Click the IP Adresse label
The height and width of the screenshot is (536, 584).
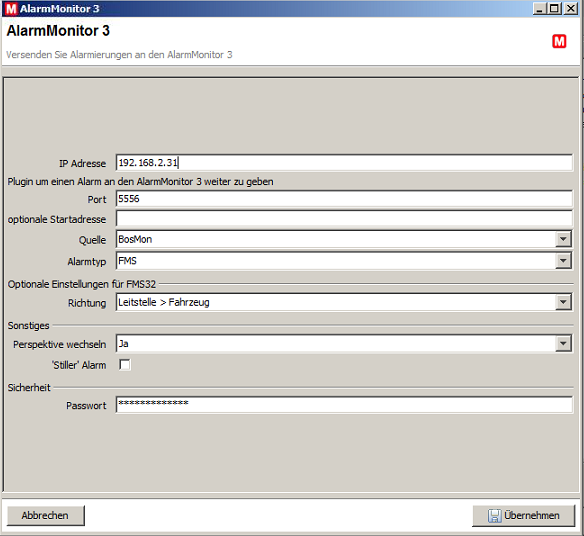pyautogui.click(x=82, y=164)
